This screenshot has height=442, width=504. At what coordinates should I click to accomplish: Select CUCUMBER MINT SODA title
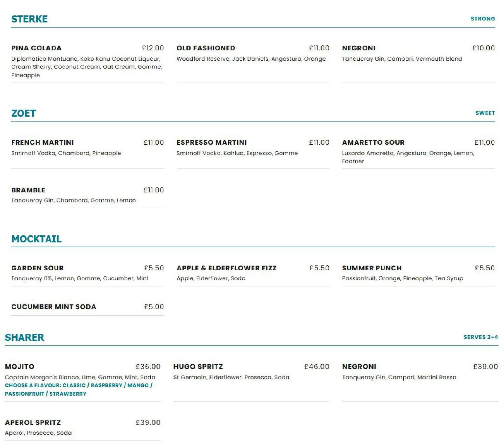coord(54,307)
